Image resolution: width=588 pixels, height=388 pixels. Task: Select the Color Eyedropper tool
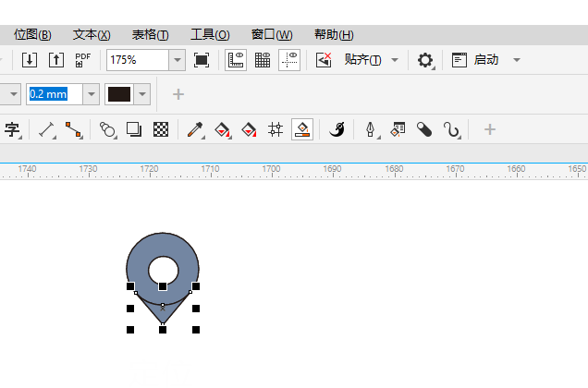[x=195, y=129]
